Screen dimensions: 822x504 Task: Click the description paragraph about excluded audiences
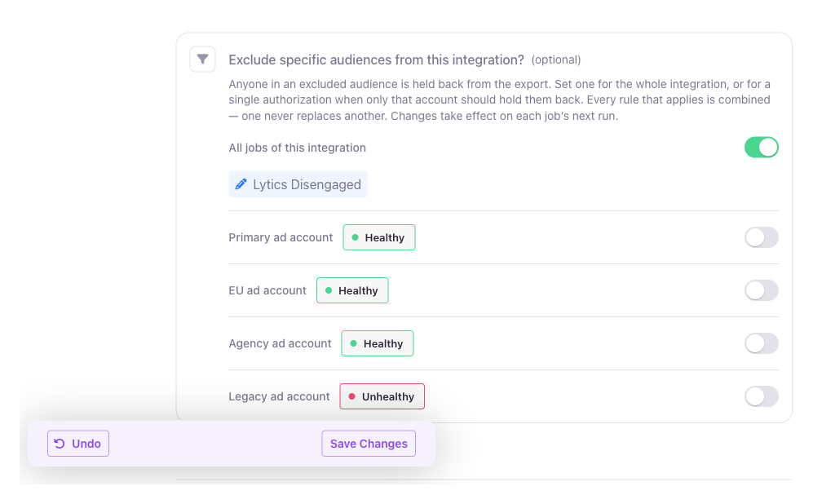tap(500, 99)
